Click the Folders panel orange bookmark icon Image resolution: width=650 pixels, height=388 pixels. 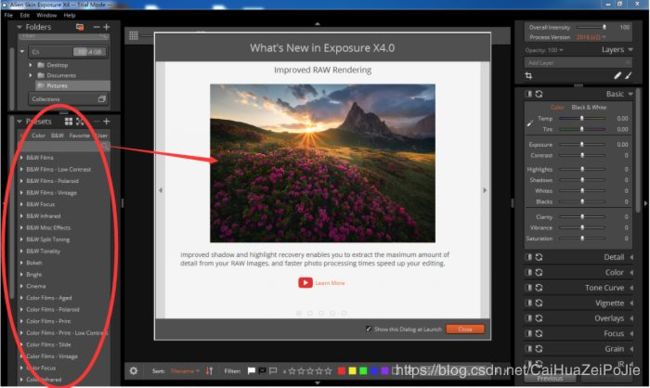(x=80, y=27)
